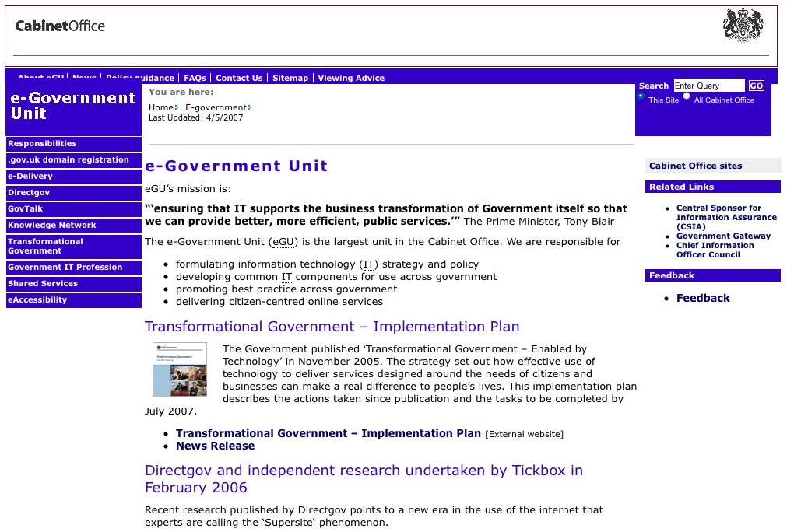Click the e-Government Unit page title

tap(236, 166)
